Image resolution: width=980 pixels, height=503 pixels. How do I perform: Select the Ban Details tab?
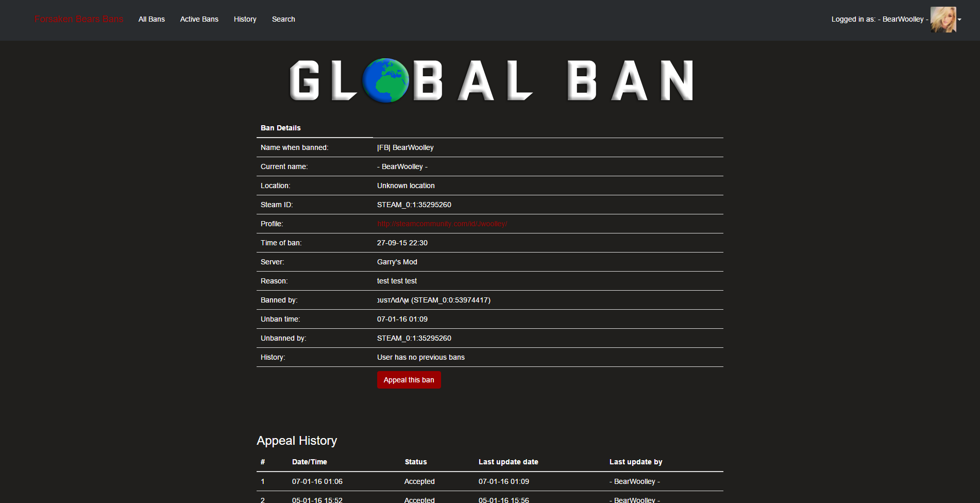tap(281, 128)
